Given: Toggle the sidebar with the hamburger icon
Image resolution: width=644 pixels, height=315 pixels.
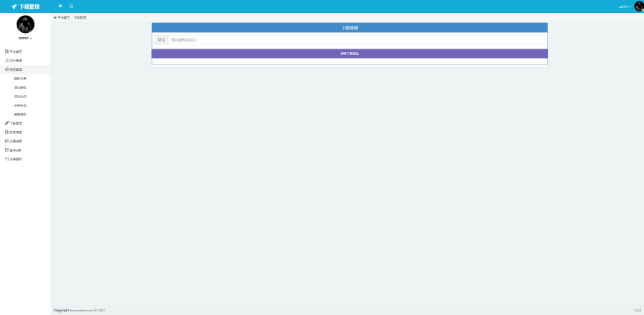Looking at the screenshot, I should 60,6.
